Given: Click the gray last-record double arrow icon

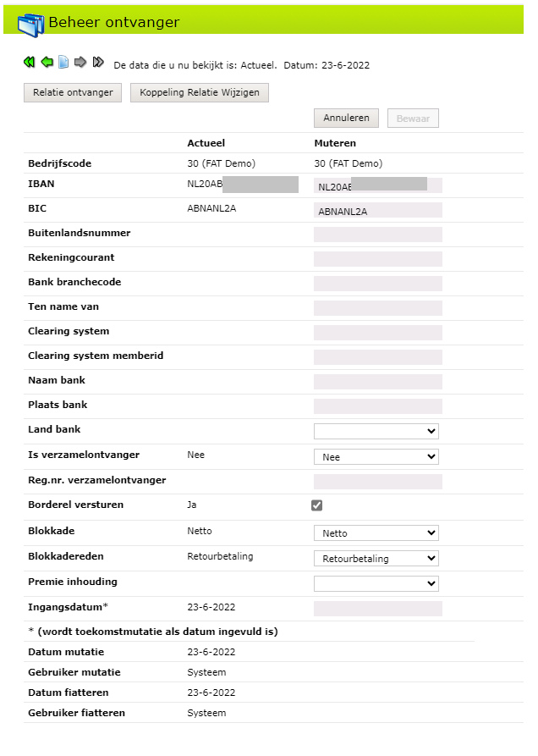Looking at the screenshot, I should coord(98,63).
